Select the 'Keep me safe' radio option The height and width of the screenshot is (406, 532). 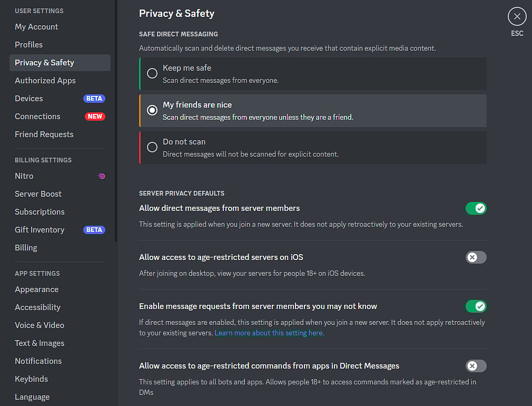point(152,73)
